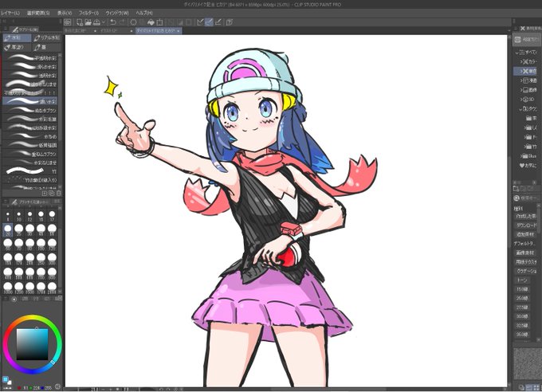
Task: Choose brush size 100
Action: [x=41, y=244]
